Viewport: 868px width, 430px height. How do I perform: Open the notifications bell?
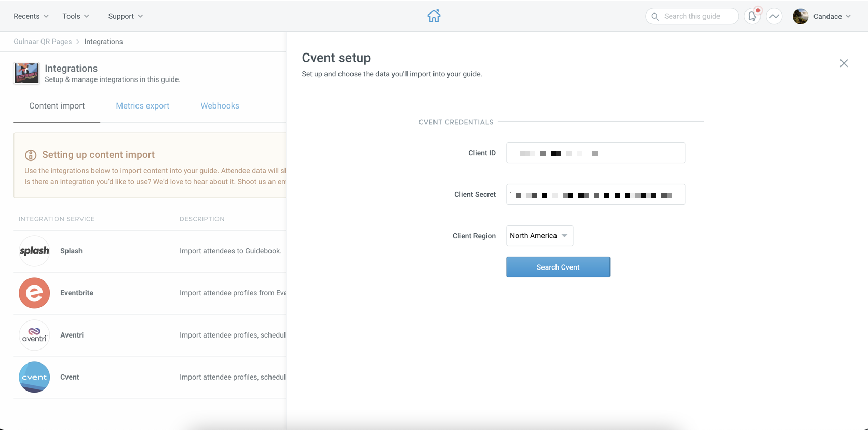(x=752, y=16)
